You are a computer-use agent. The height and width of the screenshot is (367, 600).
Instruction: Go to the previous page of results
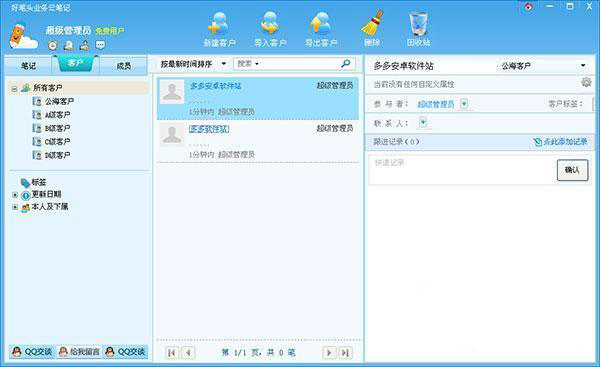coord(188,352)
